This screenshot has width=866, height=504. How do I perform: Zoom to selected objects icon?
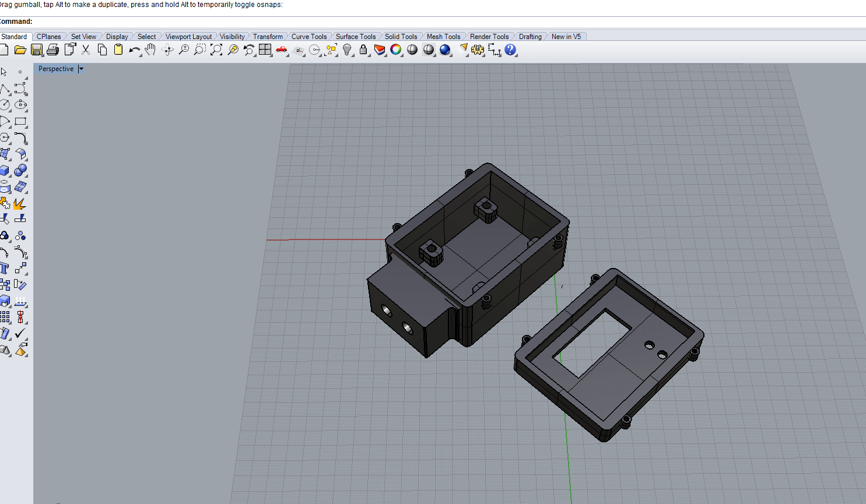(233, 50)
